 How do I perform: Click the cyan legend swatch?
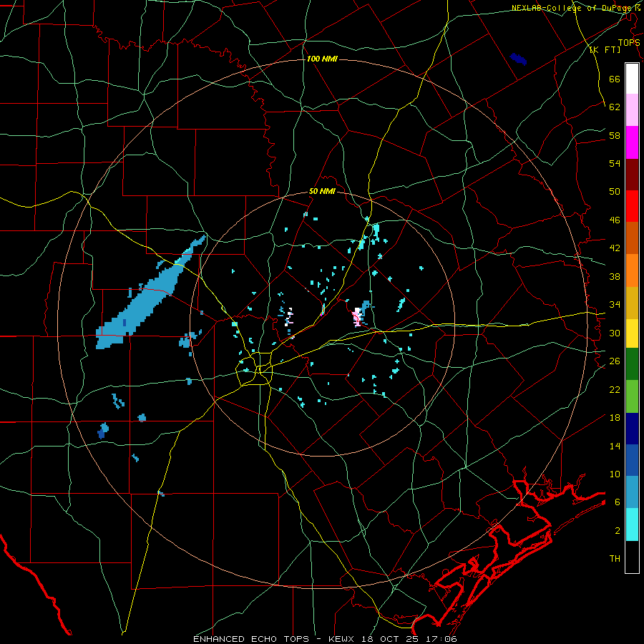click(x=632, y=524)
